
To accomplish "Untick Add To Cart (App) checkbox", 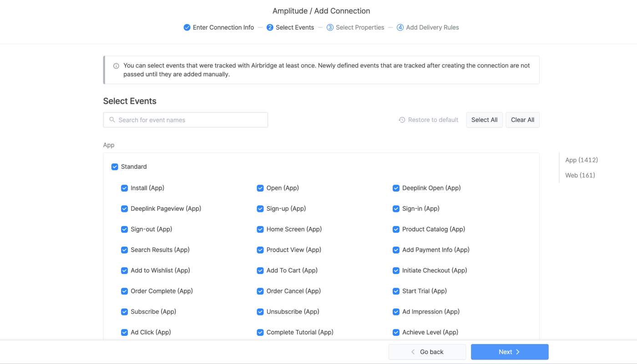I will pyautogui.click(x=260, y=270).
